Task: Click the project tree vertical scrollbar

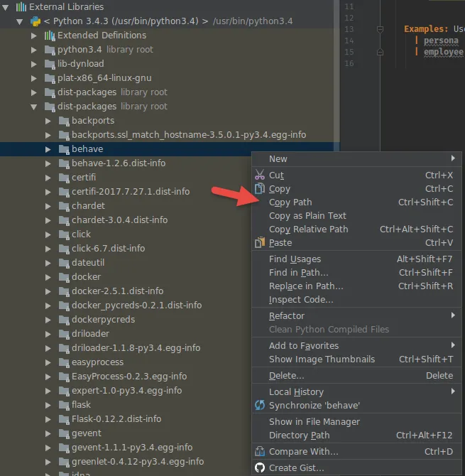Action: pos(337,75)
